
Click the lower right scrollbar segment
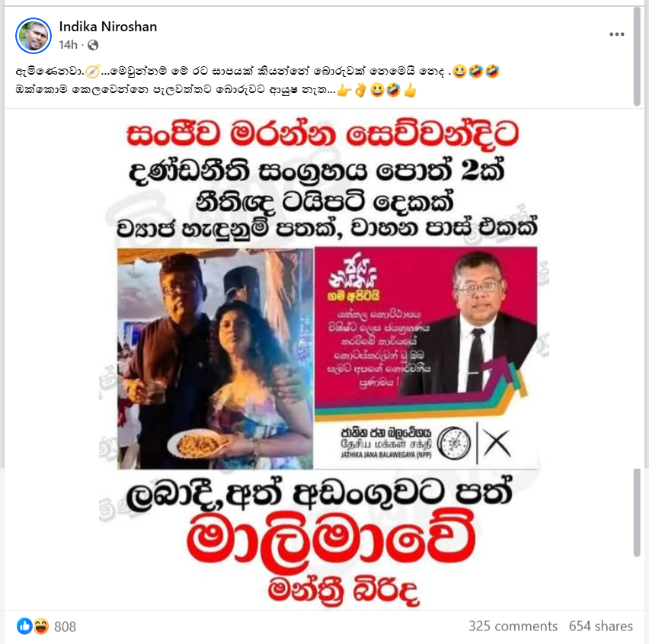pyautogui.click(x=637, y=512)
